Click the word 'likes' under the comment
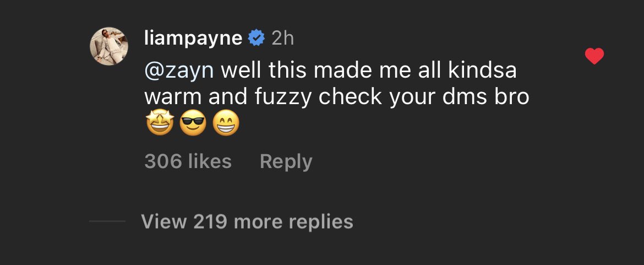 210,161
